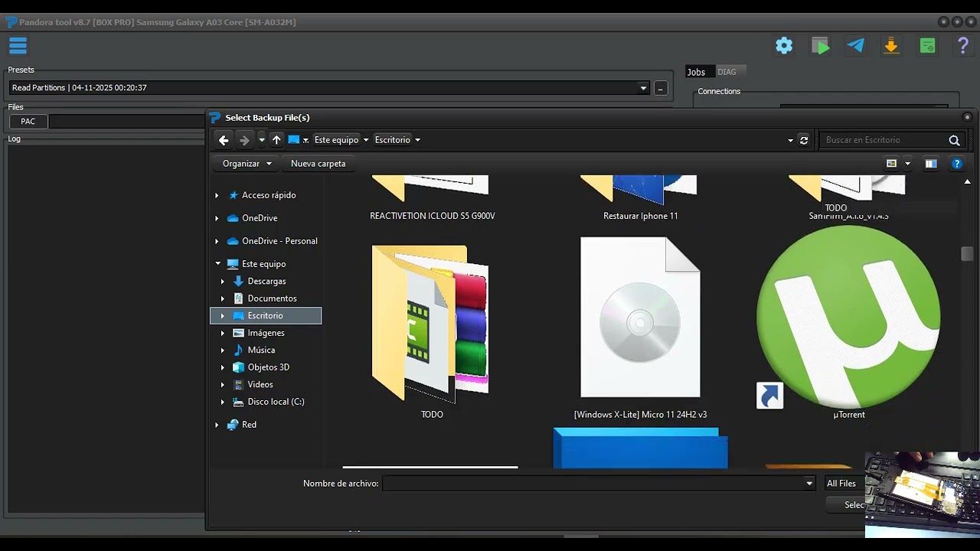Screen dimensions: 980x551
Task: Select the Windows X-Lite Micro 11 disc image
Action: tap(640, 317)
